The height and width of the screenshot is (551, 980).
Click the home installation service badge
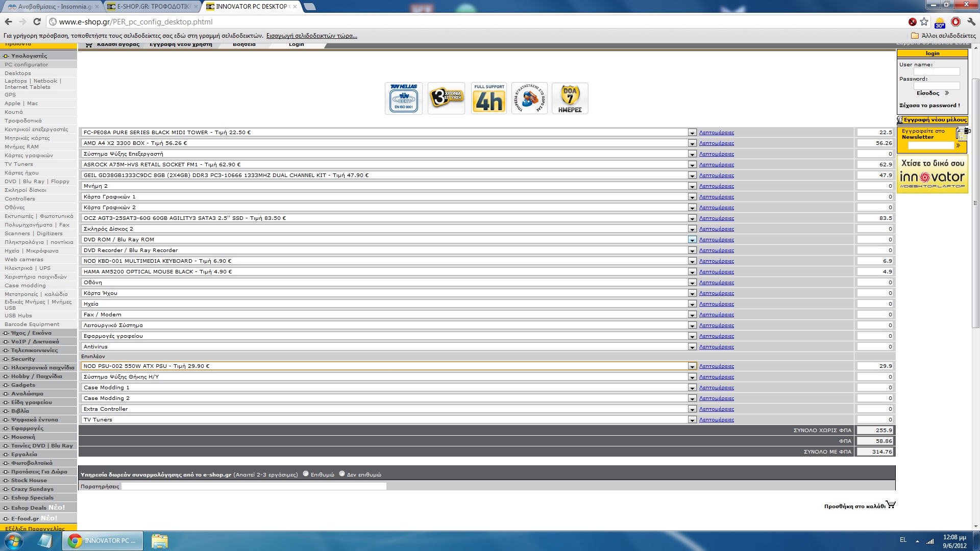coord(529,98)
